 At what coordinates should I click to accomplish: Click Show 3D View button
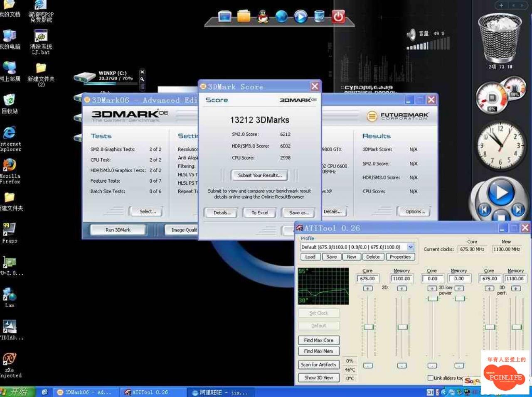319,378
